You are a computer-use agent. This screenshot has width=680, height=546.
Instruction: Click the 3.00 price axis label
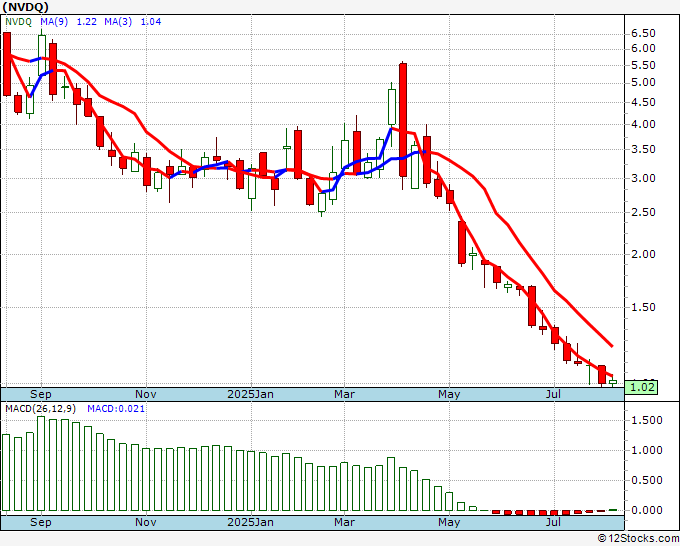(x=644, y=179)
